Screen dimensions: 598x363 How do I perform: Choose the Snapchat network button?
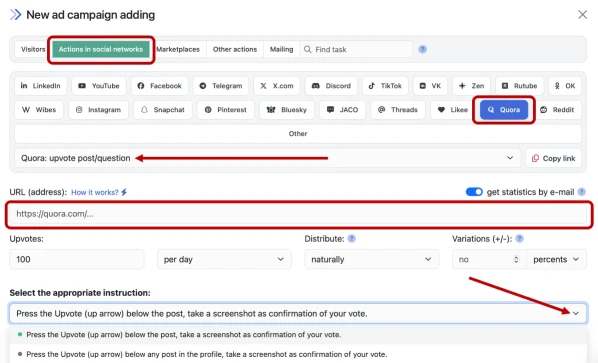coord(163,110)
